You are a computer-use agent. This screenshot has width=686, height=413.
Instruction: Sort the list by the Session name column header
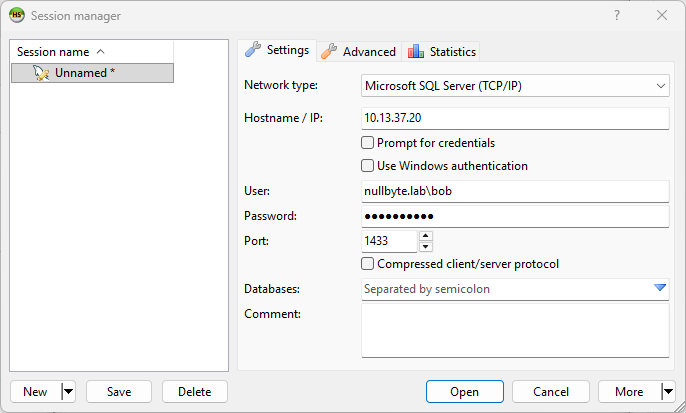[91, 52]
